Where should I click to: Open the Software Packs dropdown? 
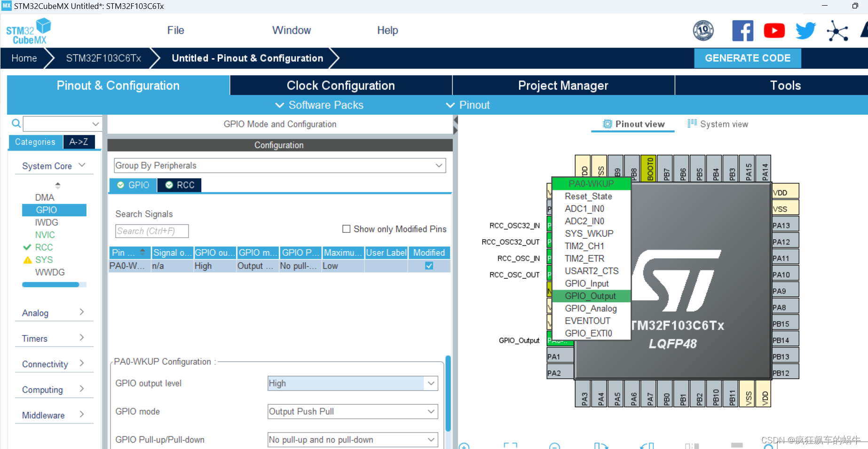319,105
